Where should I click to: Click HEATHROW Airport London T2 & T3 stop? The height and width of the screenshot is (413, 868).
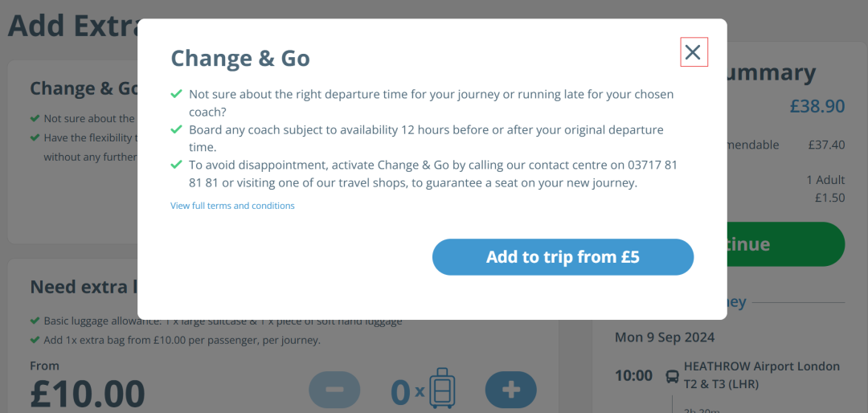coord(761,374)
